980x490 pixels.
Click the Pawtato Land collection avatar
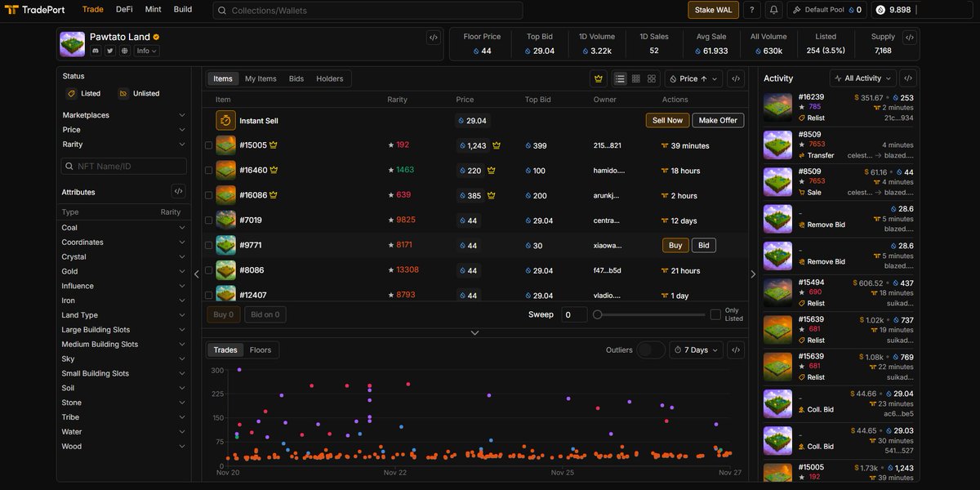tap(73, 44)
